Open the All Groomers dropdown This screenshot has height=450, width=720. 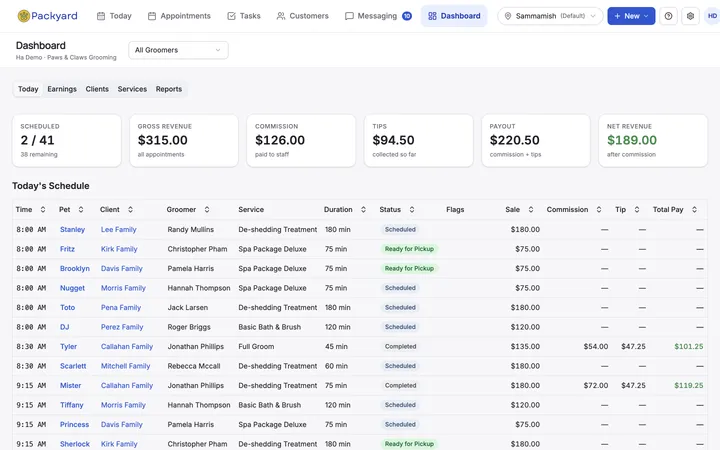pyautogui.click(x=178, y=50)
